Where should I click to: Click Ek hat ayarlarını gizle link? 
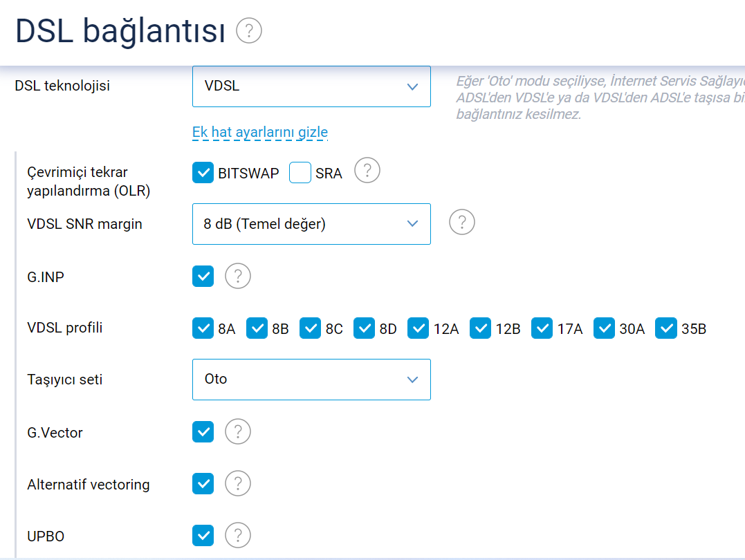[260, 132]
